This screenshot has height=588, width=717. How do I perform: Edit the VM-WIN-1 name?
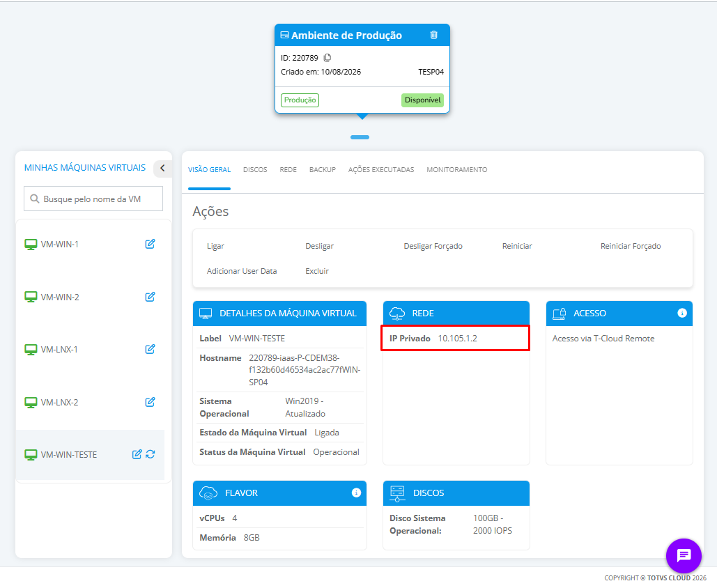pos(150,244)
